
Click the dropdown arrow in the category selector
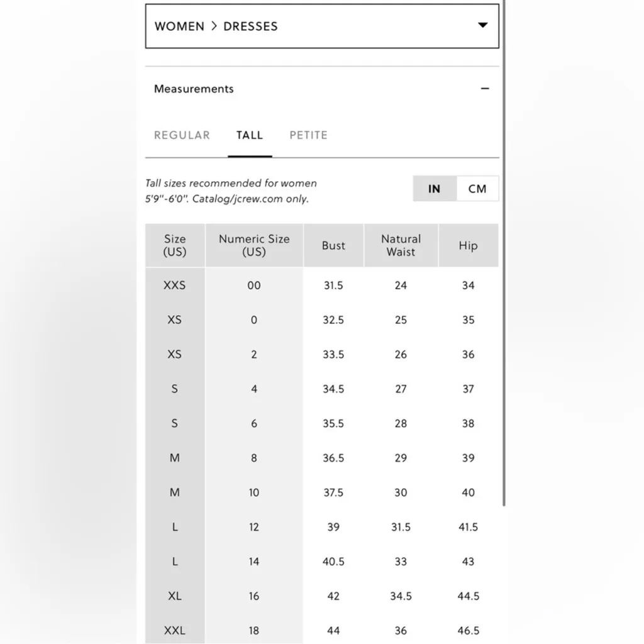(482, 26)
